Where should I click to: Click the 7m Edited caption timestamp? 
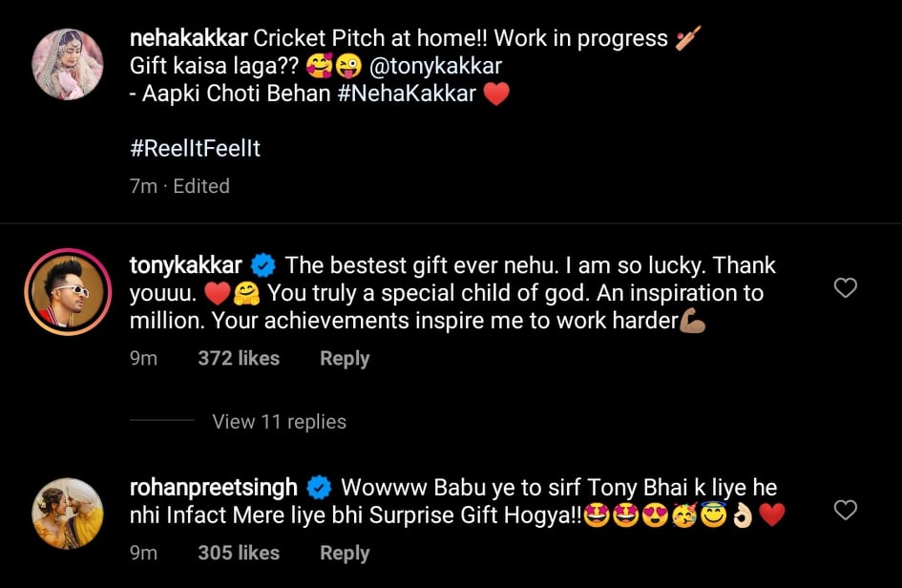(179, 186)
